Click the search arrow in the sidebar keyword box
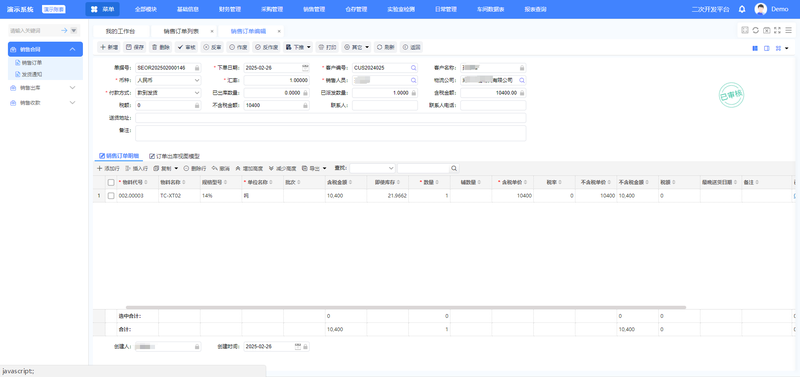Screen dimensions: 800x377 pyautogui.click(x=64, y=31)
